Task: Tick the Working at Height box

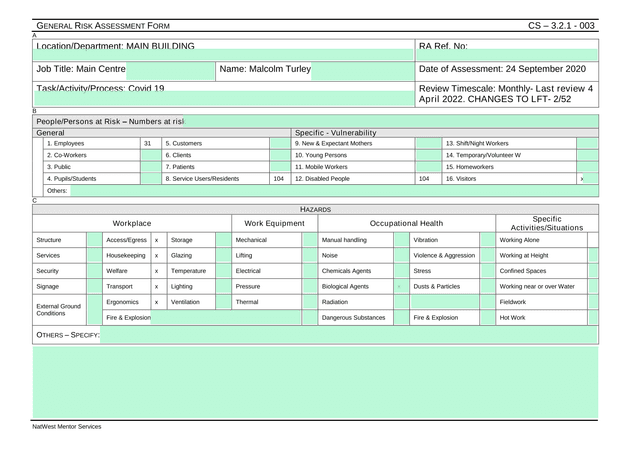Action: [593, 256]
